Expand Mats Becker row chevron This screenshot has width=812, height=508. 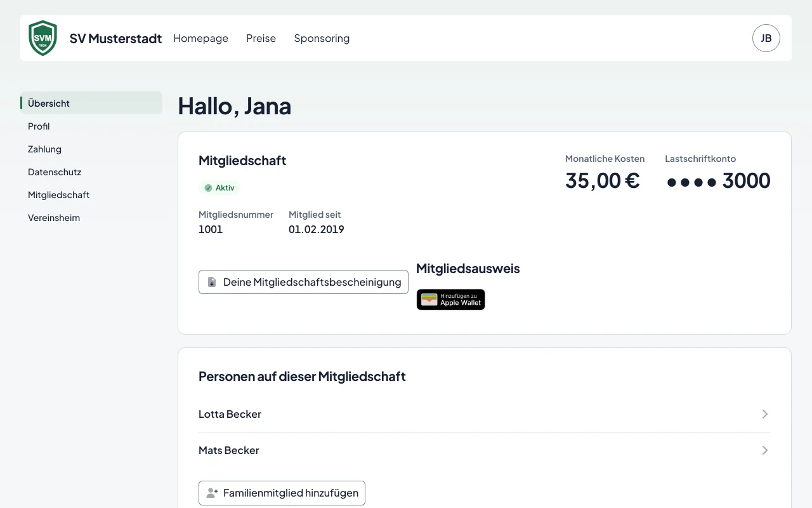[765, 450]
